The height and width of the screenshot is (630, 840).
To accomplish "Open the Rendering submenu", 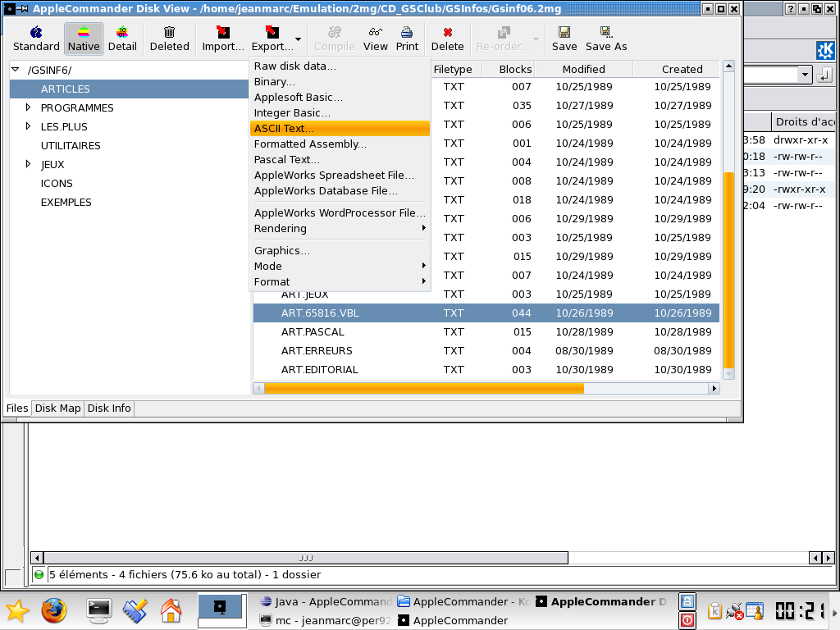I will (340, 228).
